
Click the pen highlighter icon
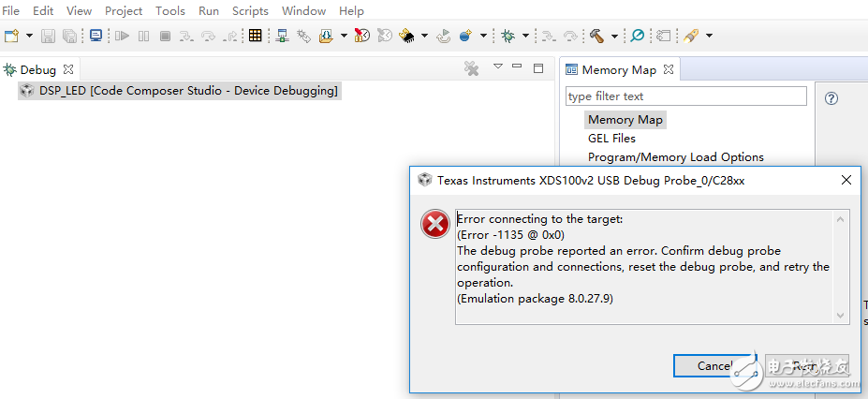pyautogui.click(x=690, y=36)
